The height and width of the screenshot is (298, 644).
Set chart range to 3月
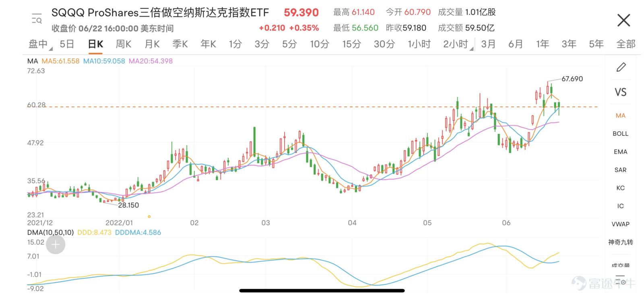tap(488, 44)
